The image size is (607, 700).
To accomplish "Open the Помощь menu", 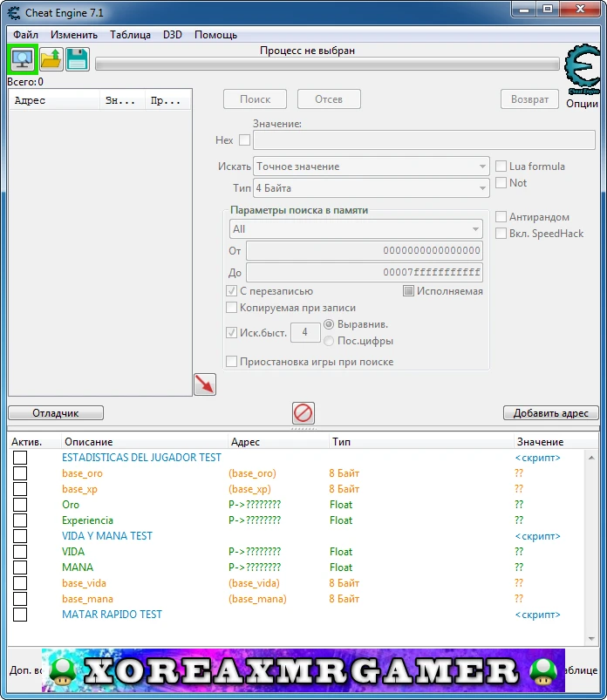I will pos(215,35).
